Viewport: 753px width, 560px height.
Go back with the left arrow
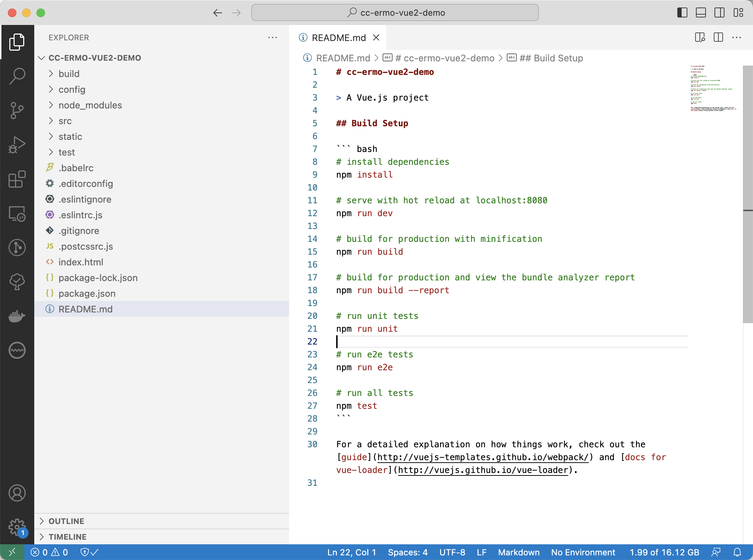(217, 13)
